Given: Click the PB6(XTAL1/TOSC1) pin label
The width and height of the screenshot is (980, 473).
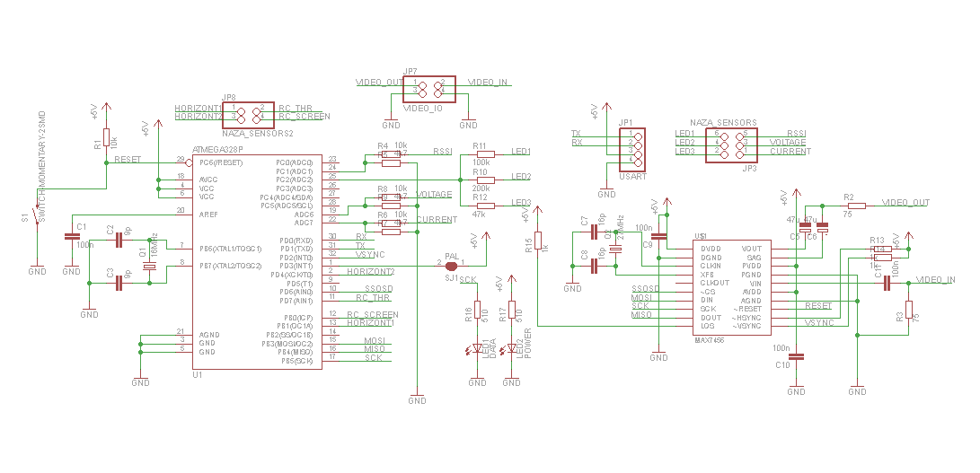Looking at the screenshot, I should coord(230,249).
